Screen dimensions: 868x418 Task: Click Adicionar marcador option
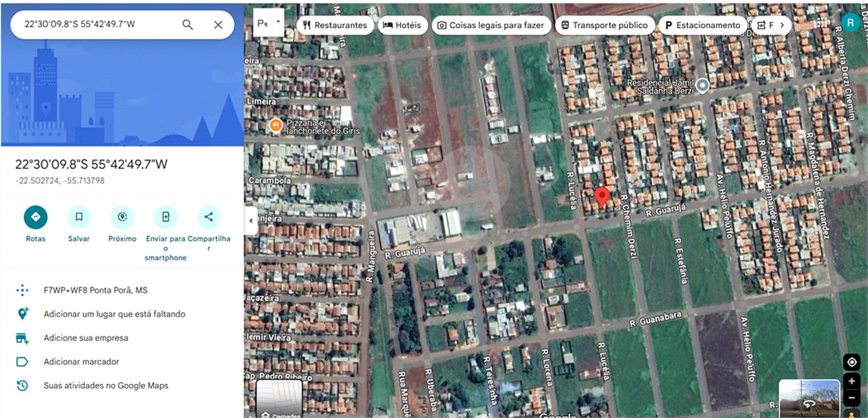point(81,362)
